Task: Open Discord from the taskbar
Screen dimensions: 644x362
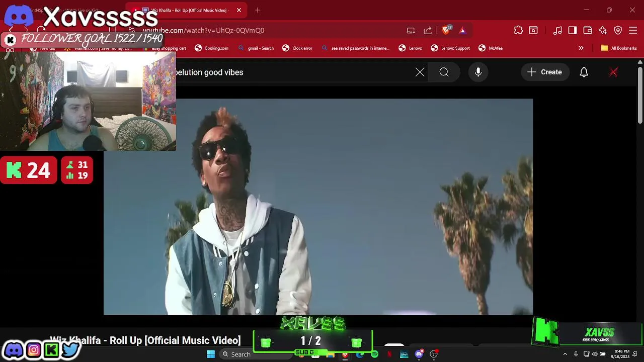Action: click(x=419, y=354)
